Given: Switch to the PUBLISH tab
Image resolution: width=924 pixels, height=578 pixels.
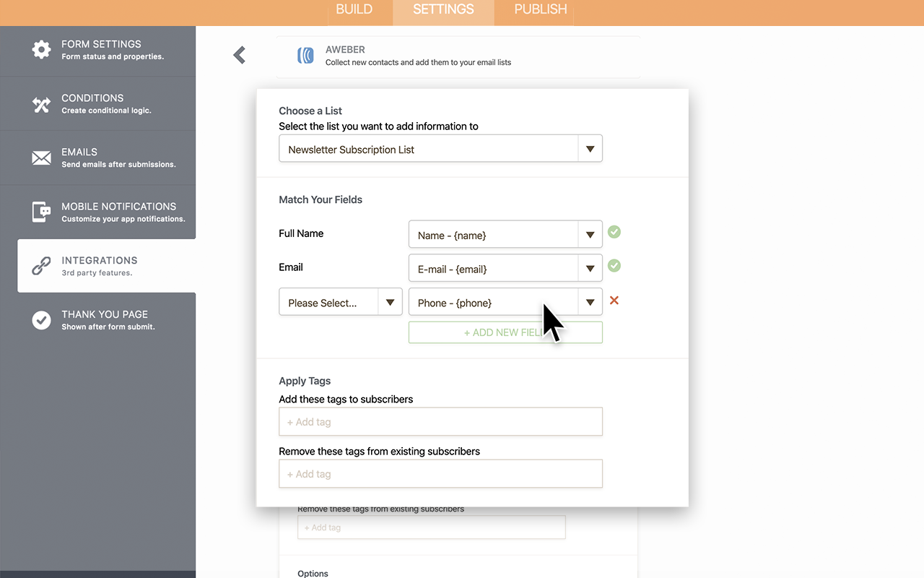Looking at the screenshot, I should pyautogui.click(x=540, y=10).
